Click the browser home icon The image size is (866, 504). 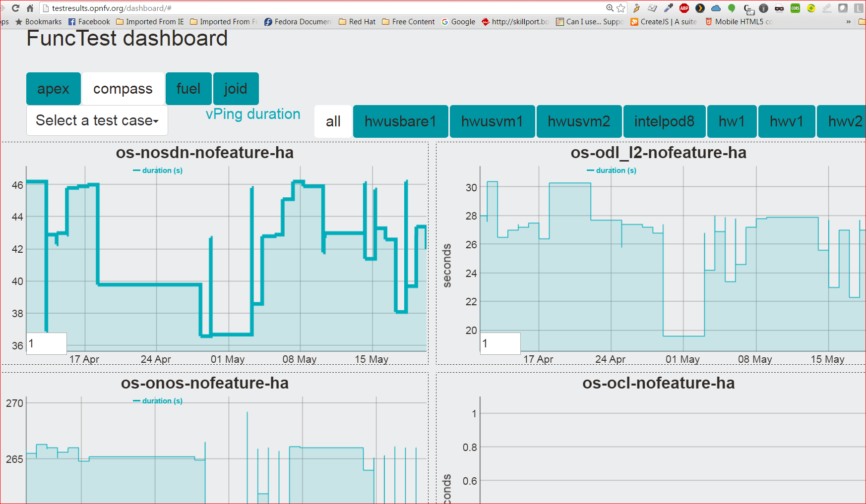[x=30, y=8]
